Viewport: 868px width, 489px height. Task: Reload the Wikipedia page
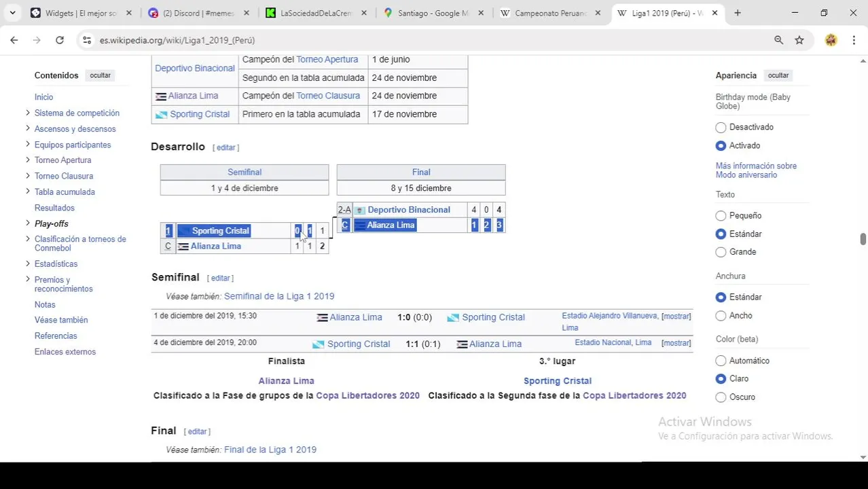point(60,40)
